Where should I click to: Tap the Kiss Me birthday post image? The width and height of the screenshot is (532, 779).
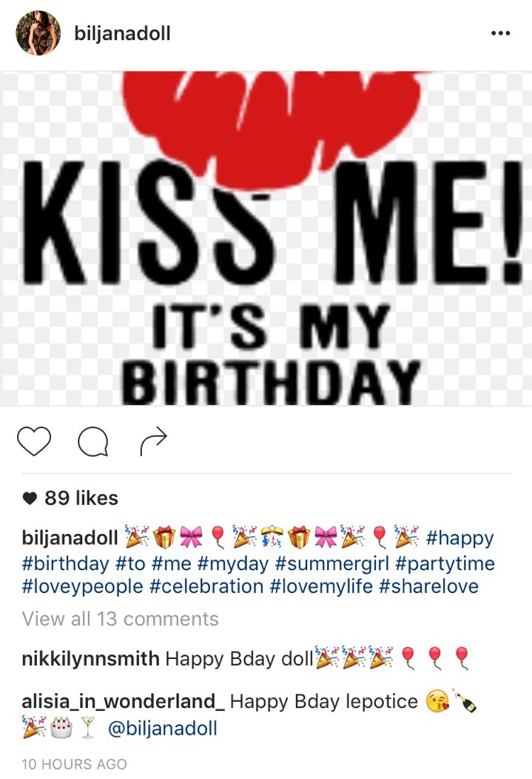coord(266,239)
